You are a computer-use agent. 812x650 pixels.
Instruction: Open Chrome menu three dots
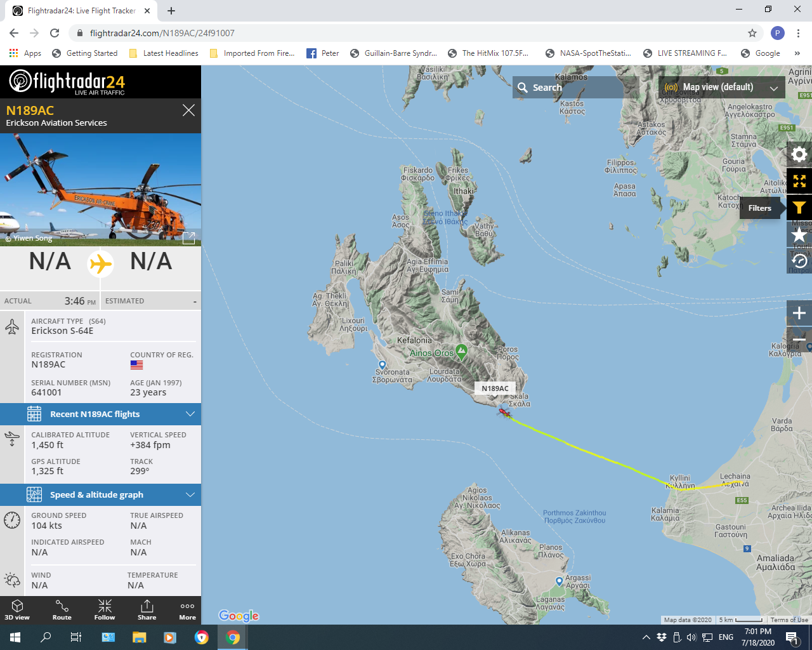[x=799, y=33]
